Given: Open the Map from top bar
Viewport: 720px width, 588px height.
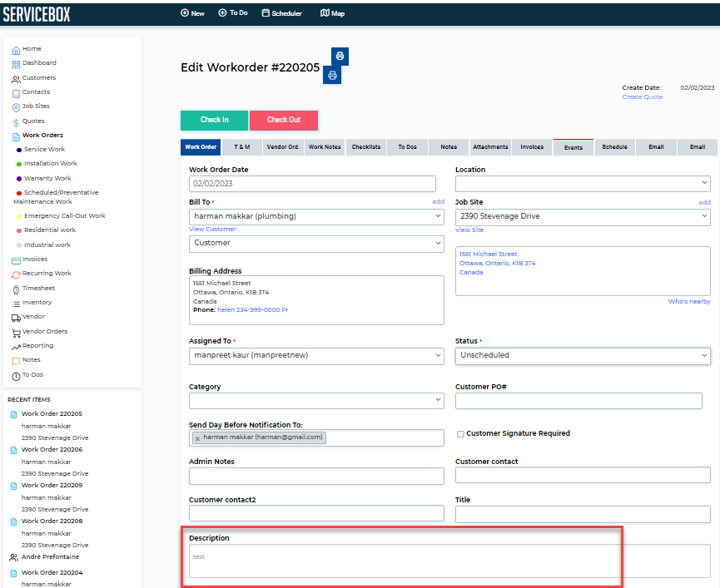Looking at the screenshot, I should [x=332, y=13].
